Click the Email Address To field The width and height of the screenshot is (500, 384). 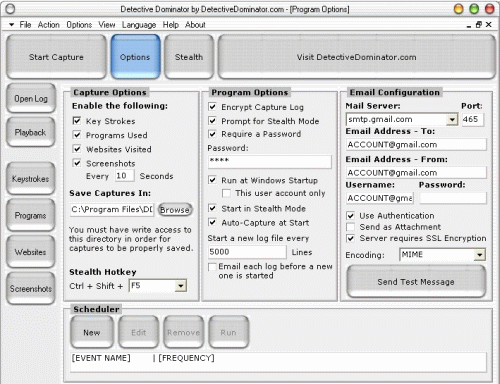416,145
